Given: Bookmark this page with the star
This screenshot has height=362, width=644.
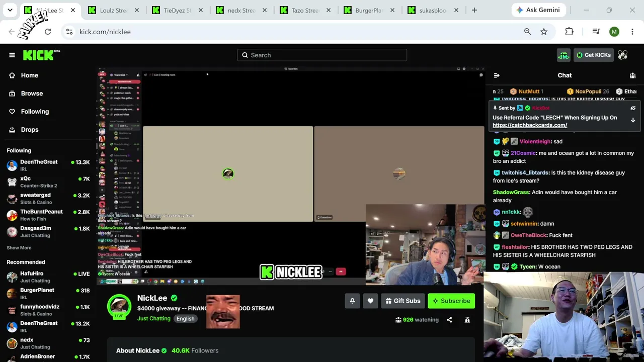Looking at the screenshot, I should click(x=544, y=32).
